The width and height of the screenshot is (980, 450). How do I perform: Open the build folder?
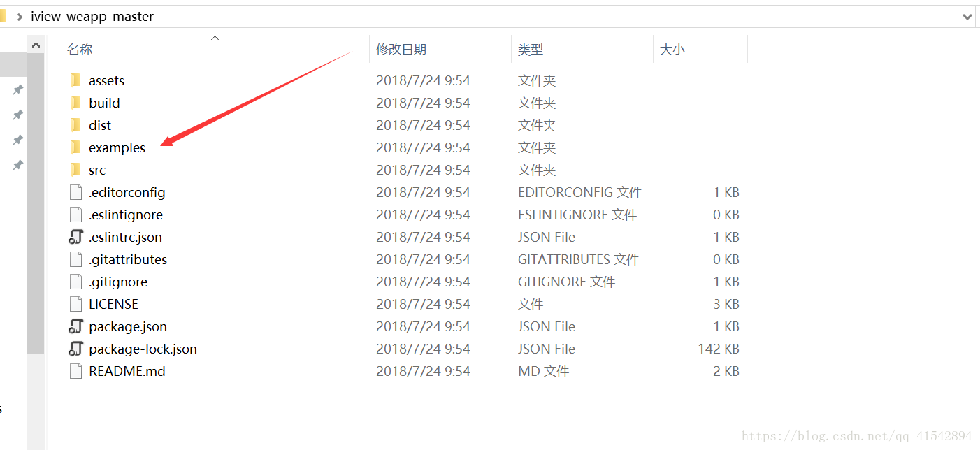(x=103, y=103)
